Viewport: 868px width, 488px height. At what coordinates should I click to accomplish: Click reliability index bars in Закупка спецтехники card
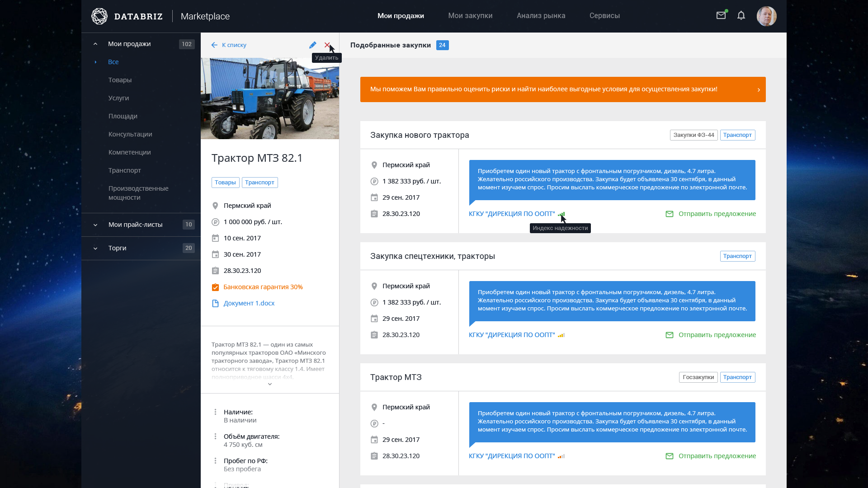(x=561, y=335)
